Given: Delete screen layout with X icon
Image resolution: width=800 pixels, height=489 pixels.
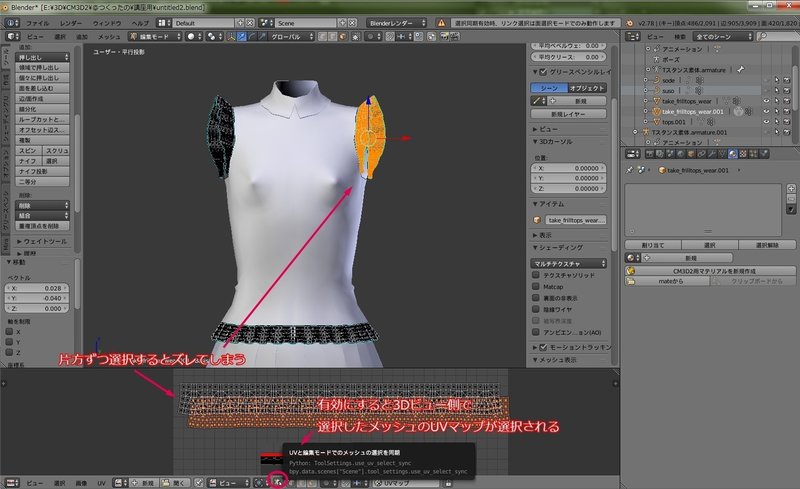Looking at the screenshot, I should click(x=249, y=23).
